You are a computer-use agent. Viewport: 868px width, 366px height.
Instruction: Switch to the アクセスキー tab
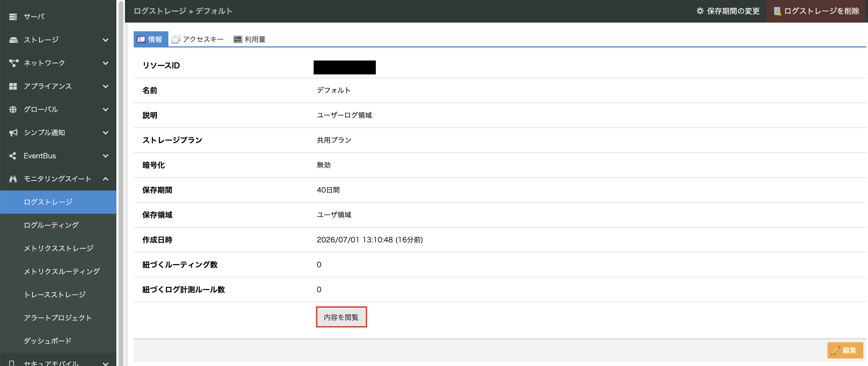(x=198, y=39)
